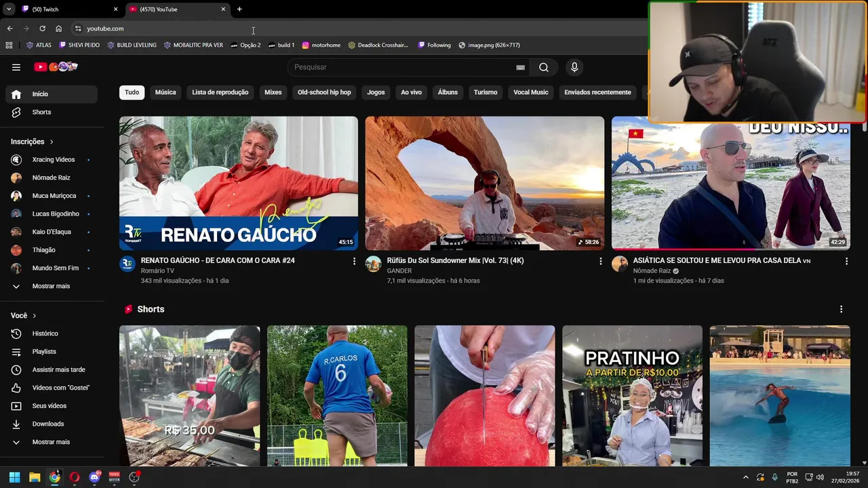Close the Twitch tab

pyautogui.click(x=115, y=9)
